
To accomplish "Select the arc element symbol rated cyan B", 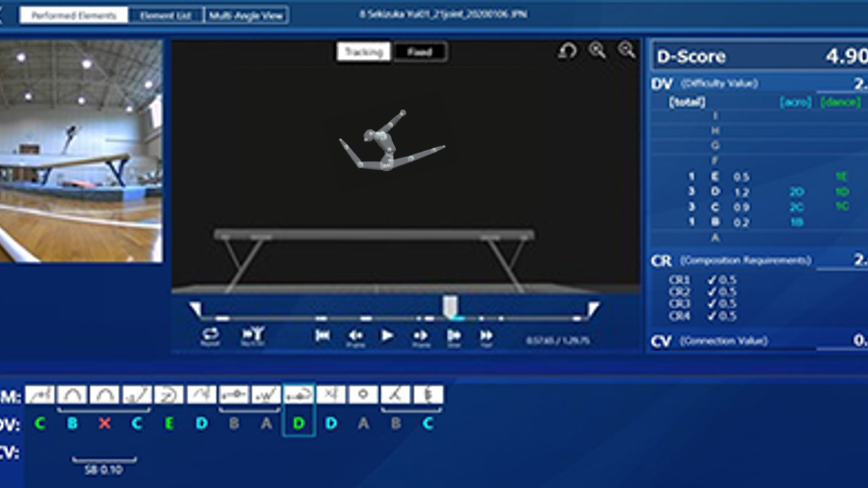I will (x=72, y=395).
